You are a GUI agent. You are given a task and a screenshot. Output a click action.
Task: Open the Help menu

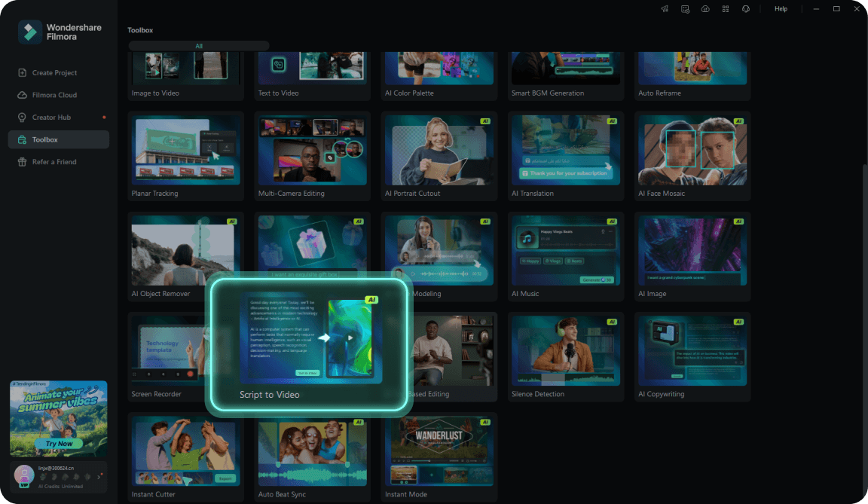[x=781, y=9]
